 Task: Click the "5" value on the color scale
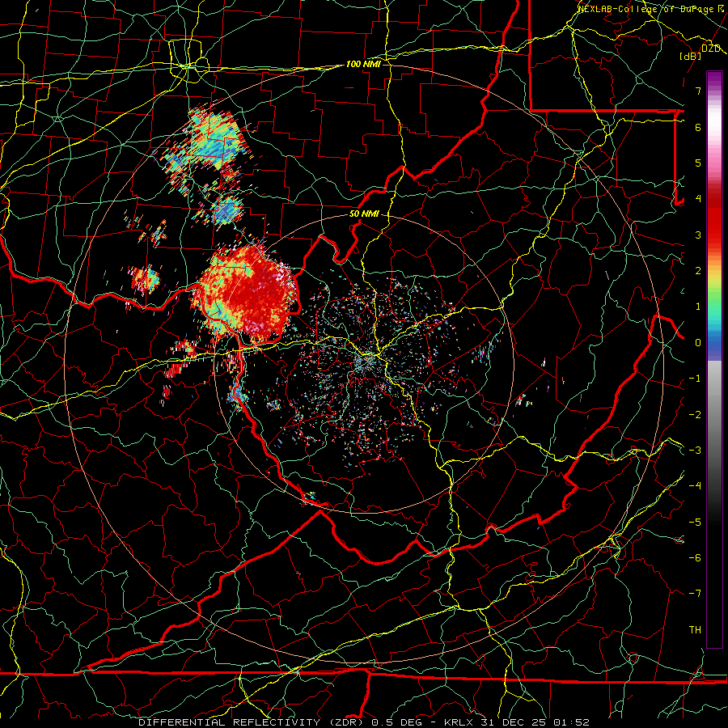[x=698, y=163]
